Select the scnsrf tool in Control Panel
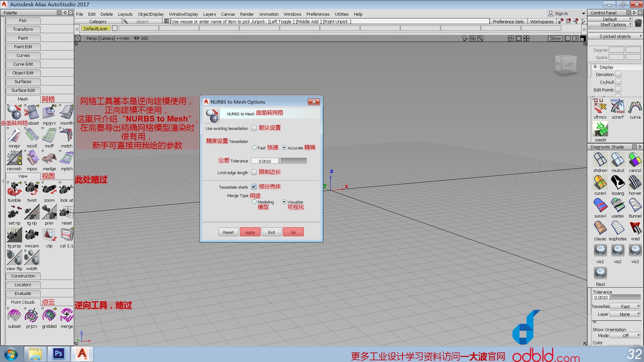The height and width of the screenshot is (362, 644). 617,106
